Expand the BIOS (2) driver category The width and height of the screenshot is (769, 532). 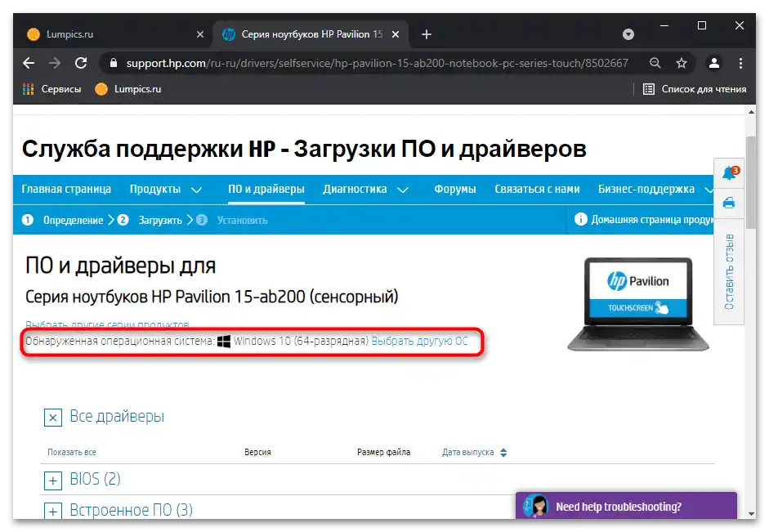[x=53, y=481]
